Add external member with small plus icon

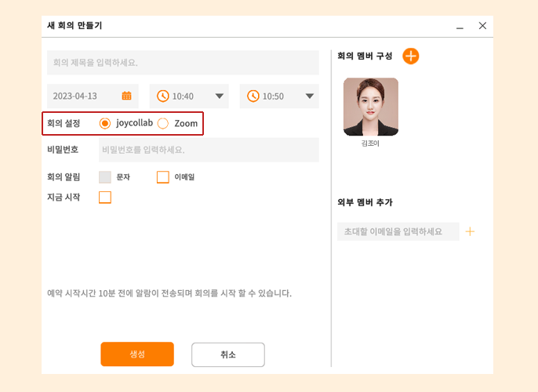coord(470,231)
